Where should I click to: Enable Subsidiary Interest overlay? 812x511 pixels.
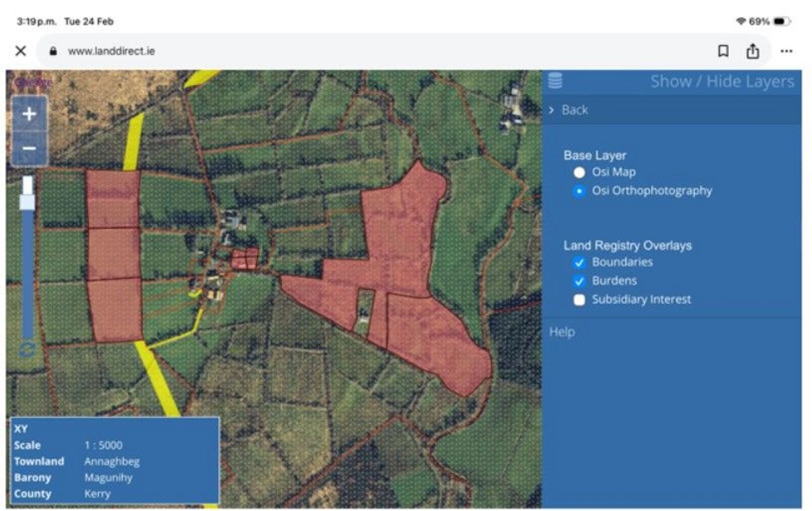tap(579, 300)
